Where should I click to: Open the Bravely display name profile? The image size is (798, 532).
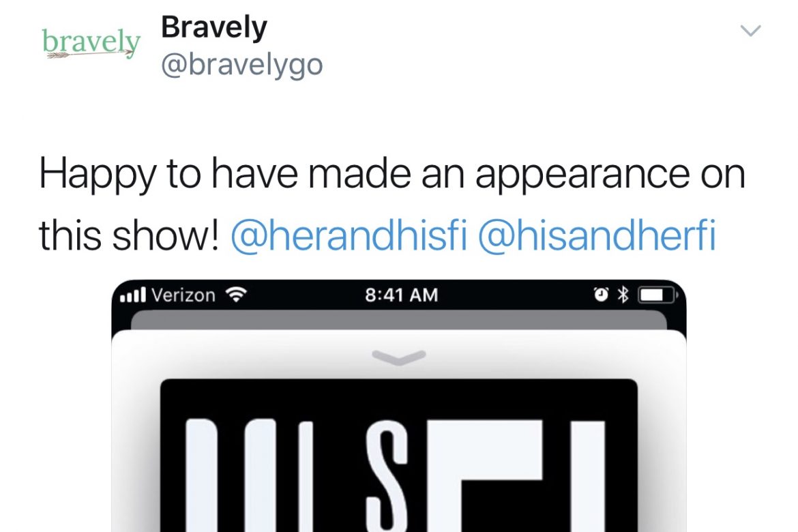pyautogui.click(x=213, y=27)
